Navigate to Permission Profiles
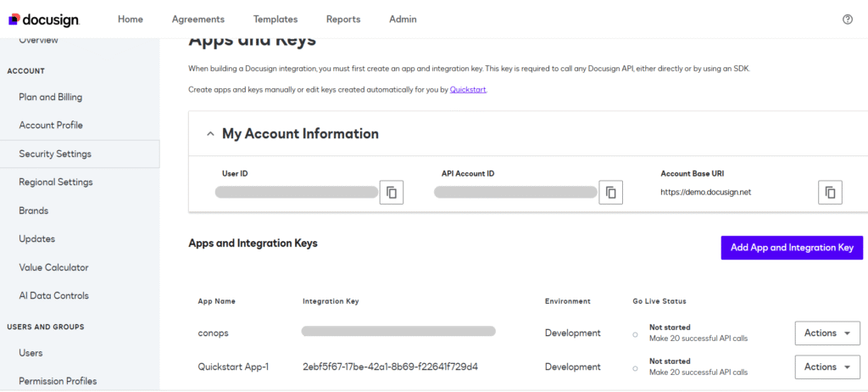 [x=58, y=381]
